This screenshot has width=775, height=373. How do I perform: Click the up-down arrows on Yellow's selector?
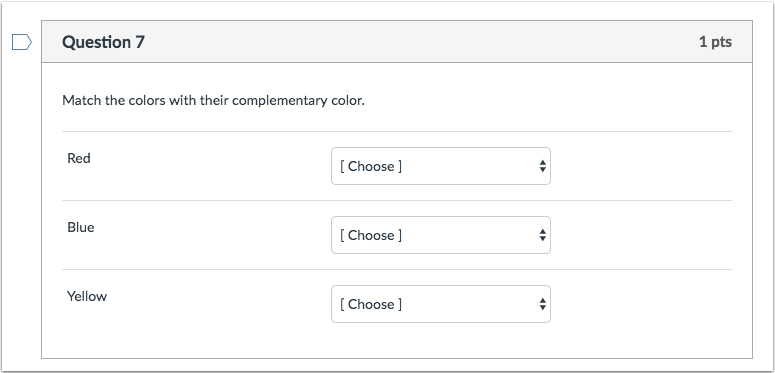(x=543, y=304)
